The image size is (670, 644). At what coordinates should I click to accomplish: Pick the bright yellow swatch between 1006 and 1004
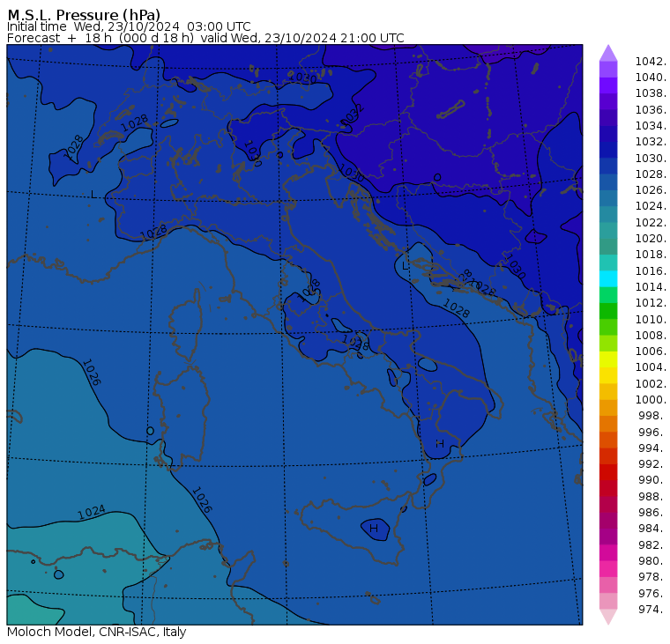608,359
